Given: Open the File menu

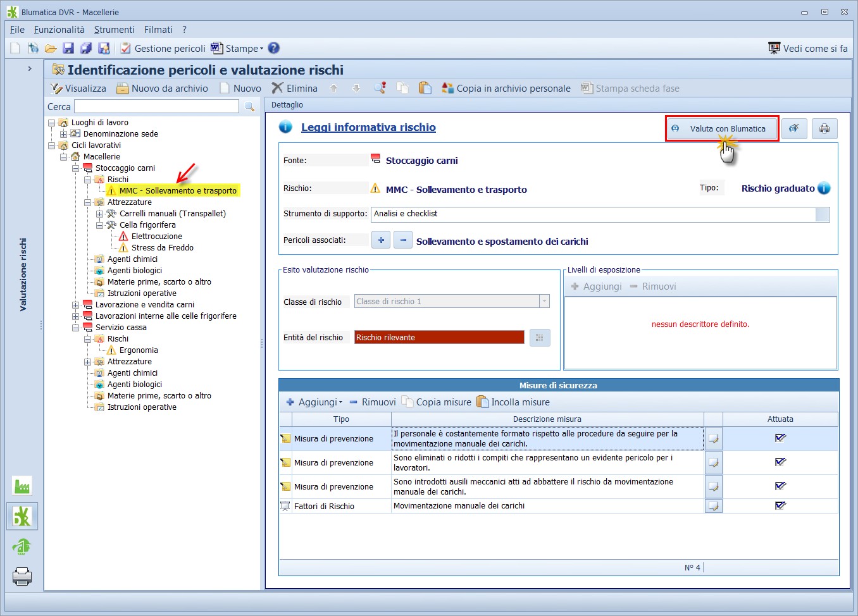Looking at the screenshot, I should (x=17, y=30).
